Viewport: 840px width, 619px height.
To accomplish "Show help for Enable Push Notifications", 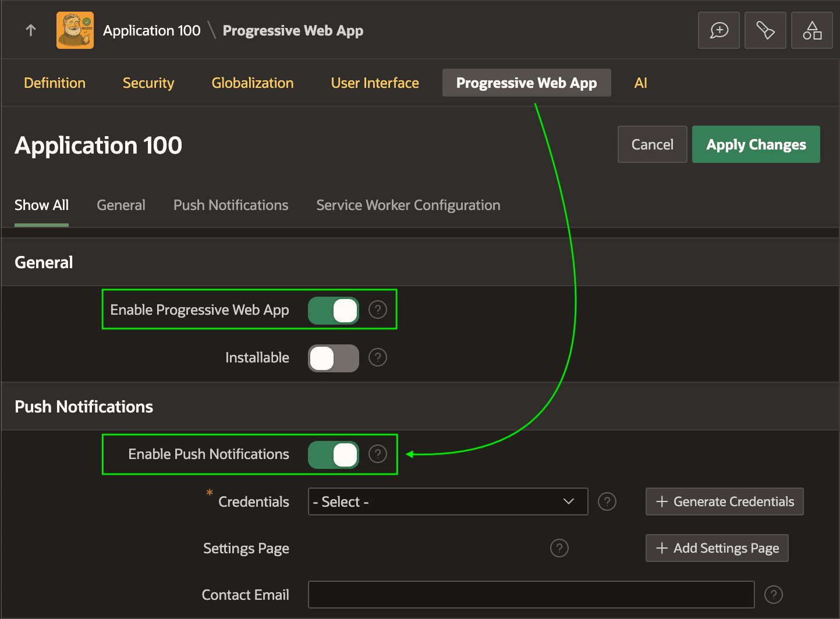I will pyautogui.click(x=378, y=454).
